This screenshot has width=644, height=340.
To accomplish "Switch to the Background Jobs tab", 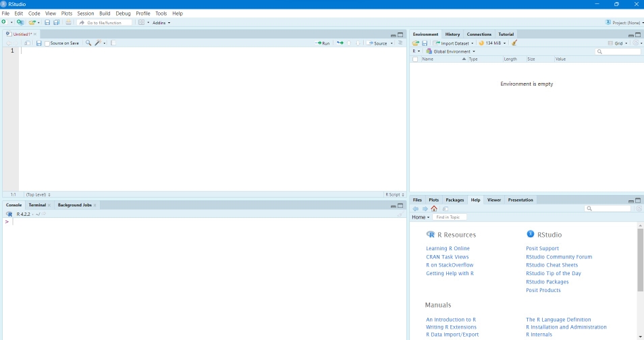I will click(74, 205).
